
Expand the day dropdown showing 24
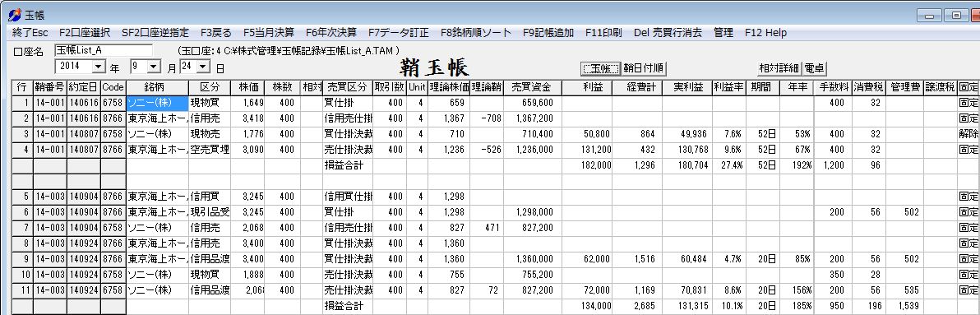point(202,66)
